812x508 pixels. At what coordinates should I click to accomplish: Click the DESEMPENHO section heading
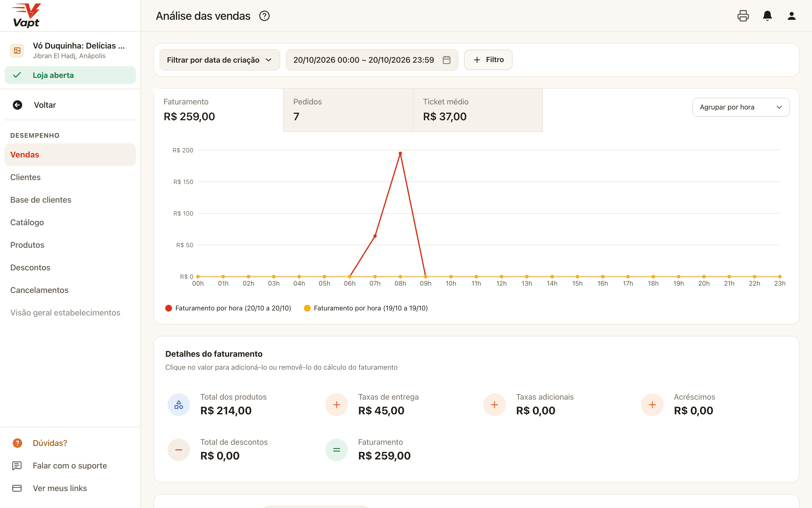35,135
